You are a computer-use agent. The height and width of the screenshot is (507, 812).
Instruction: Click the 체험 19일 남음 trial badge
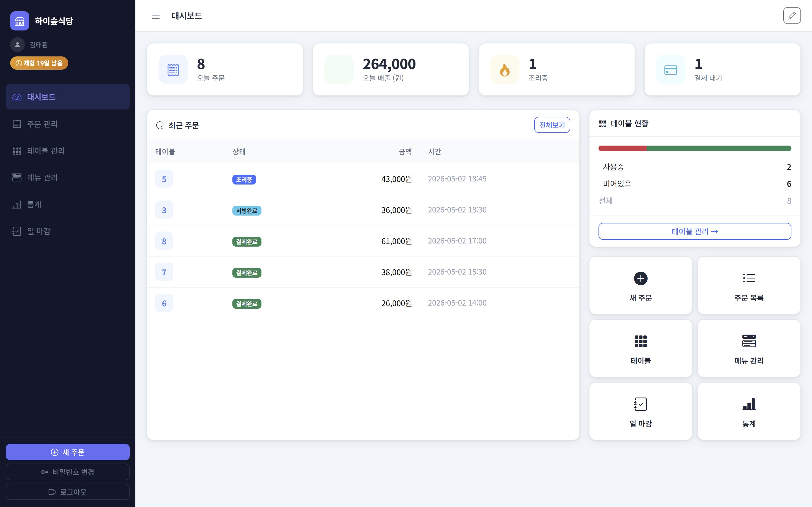pyautogui.click(x=39, y=63)
